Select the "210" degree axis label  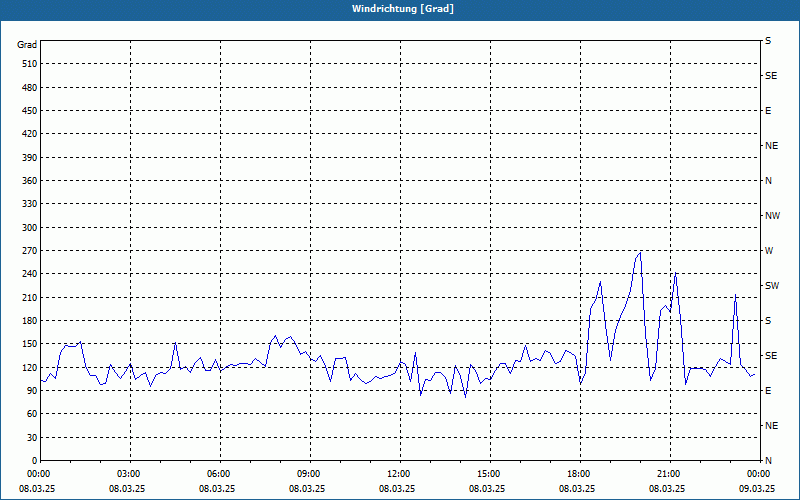point(30,297)
